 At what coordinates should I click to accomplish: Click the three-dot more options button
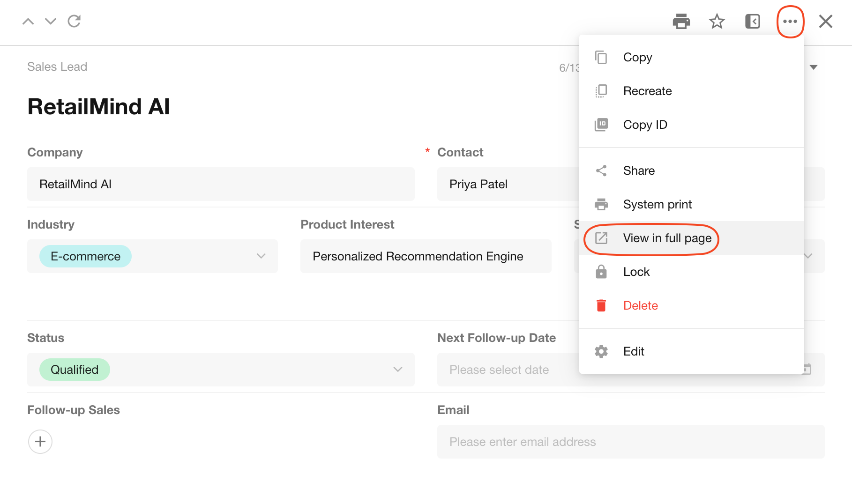pyautogui.click(x=790, y=22)
